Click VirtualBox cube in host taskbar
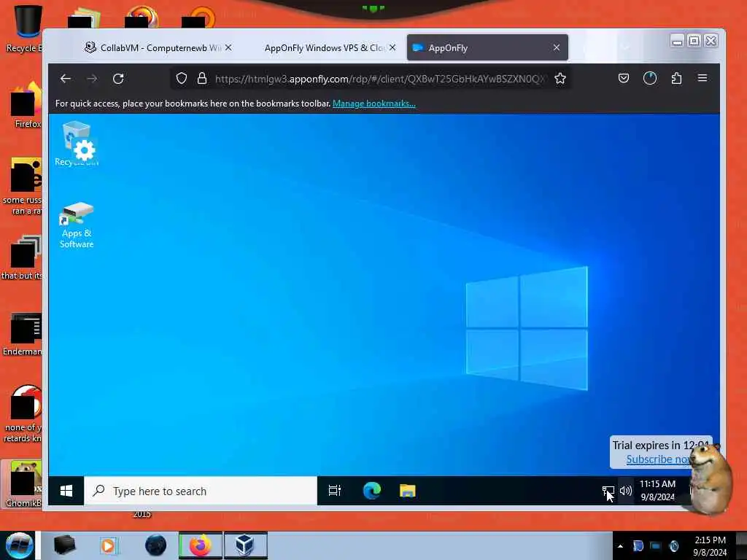 pos(245,545)
